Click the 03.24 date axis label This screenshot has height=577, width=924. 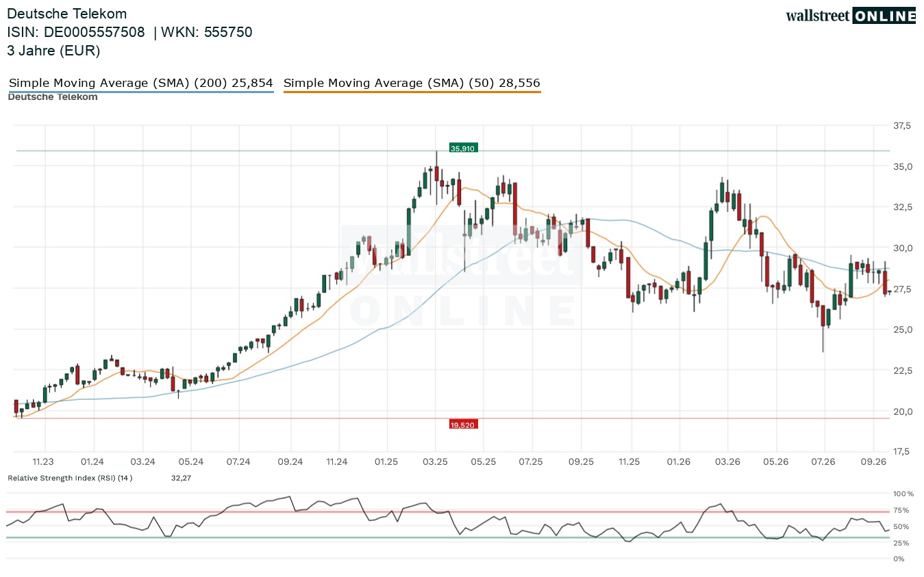click(142, 462)
